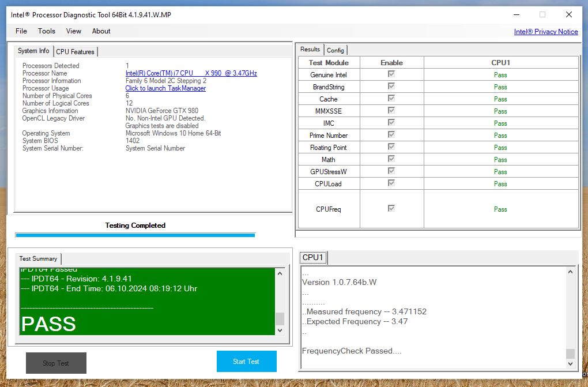Switch to the Config tab

(336, 50)
